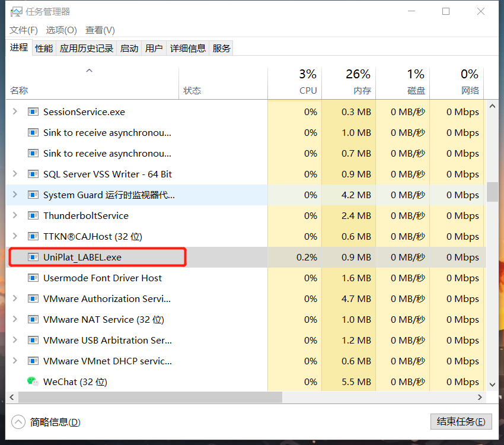
Task: Click the 简略信息 circled up-arrow icon
Action: pos(18,422)
